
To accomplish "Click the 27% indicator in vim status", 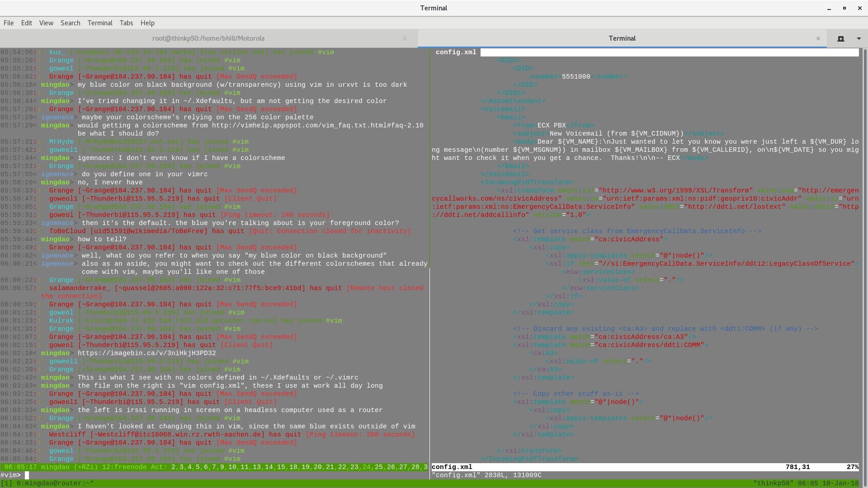I will (x=852, y=467).
